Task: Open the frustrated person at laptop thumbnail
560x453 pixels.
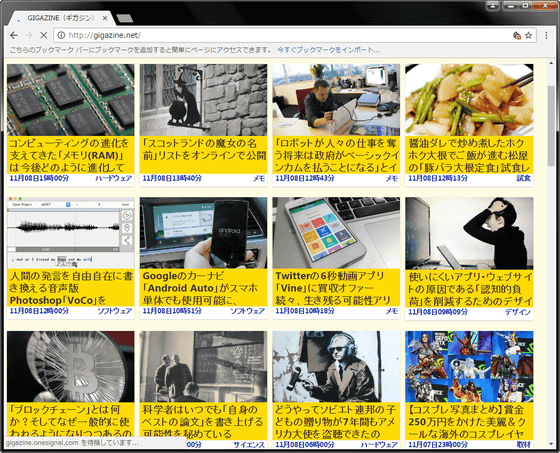Action: coord(469,233)
